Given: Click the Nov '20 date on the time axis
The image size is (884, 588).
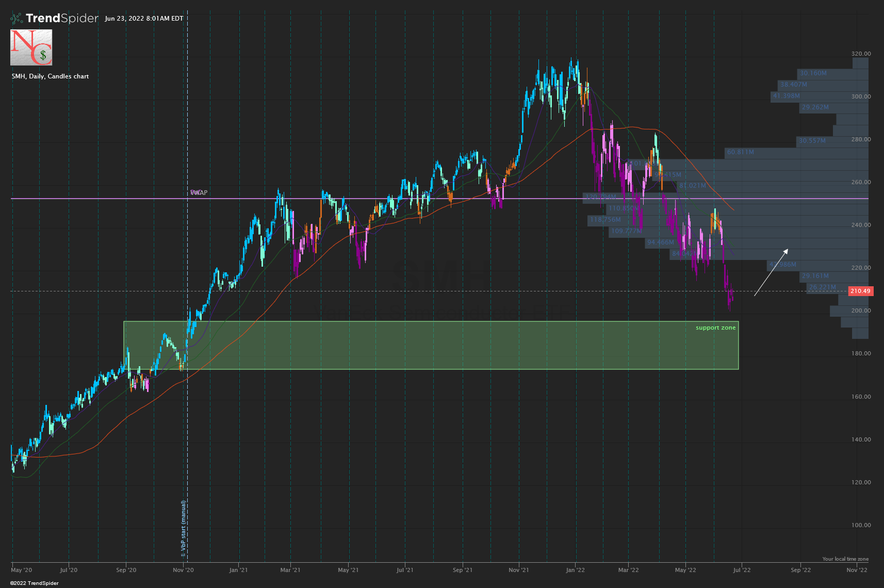Looking at the screenshot, I should pyautogui.click(x=183, y=570).
